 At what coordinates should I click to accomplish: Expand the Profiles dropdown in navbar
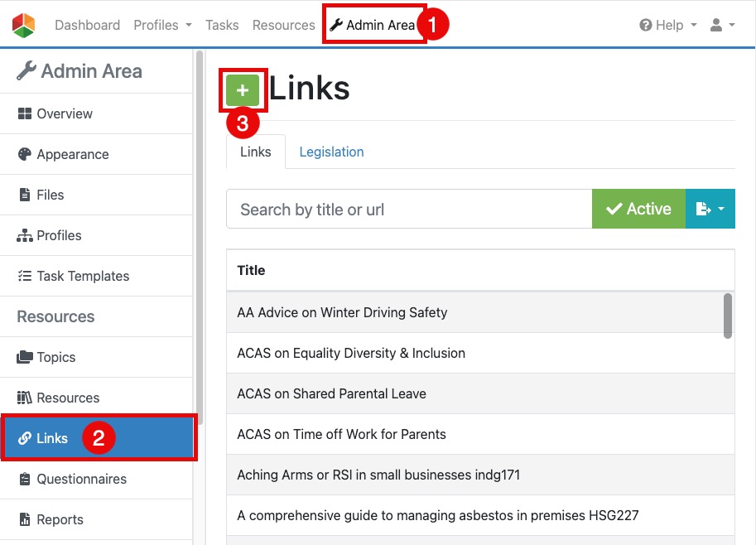[x=162, y=25]
